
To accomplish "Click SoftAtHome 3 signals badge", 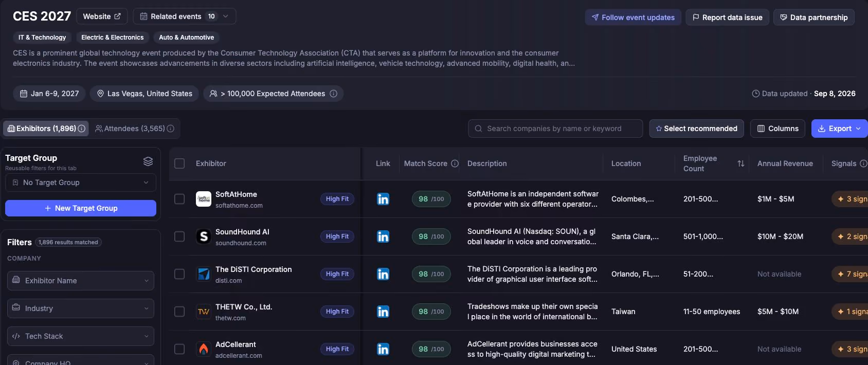I will pos(850,199).
